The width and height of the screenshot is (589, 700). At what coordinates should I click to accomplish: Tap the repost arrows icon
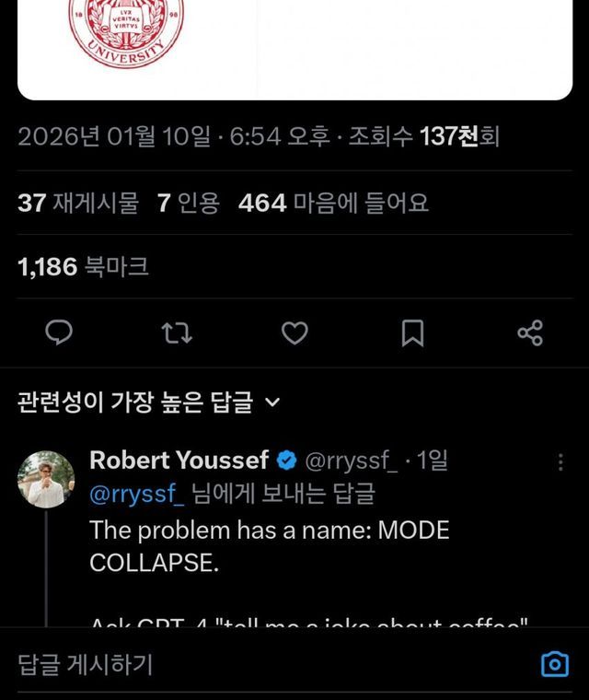click(x=177, y=332)
